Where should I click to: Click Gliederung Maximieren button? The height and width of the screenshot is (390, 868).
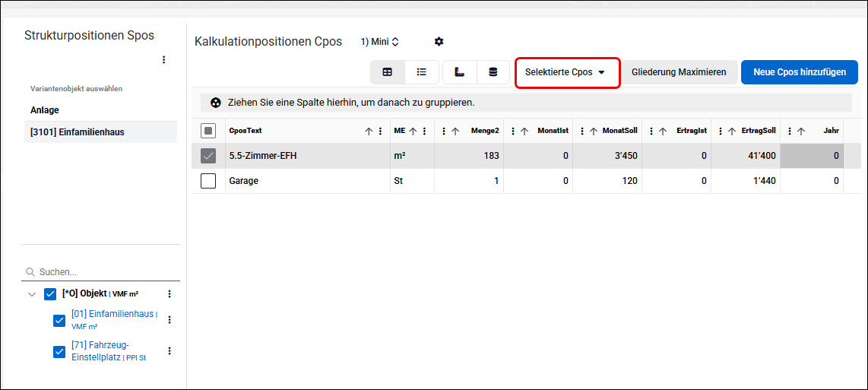pos(679,72)
